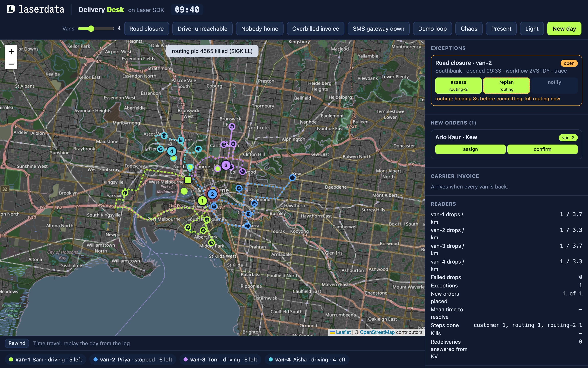Screen dimensions: 588x368
Task: Zoom out the map with minus button
Action: (11, 64)
